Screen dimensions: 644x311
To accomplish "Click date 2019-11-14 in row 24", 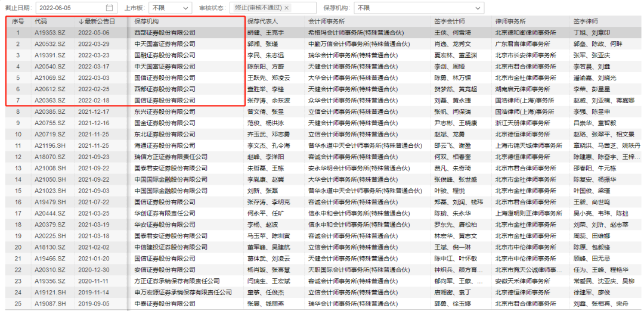I will click(x=95, y=292).
